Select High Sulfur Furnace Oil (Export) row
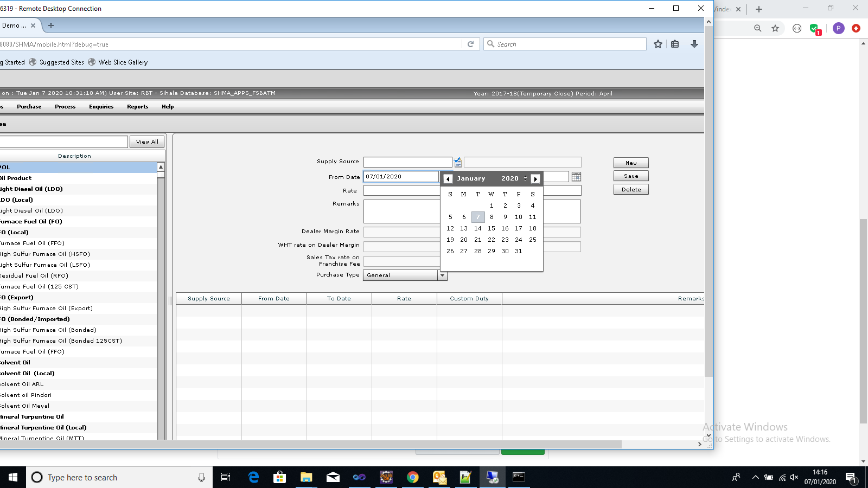This screenshot has width=868, height=488. [79, 308]
